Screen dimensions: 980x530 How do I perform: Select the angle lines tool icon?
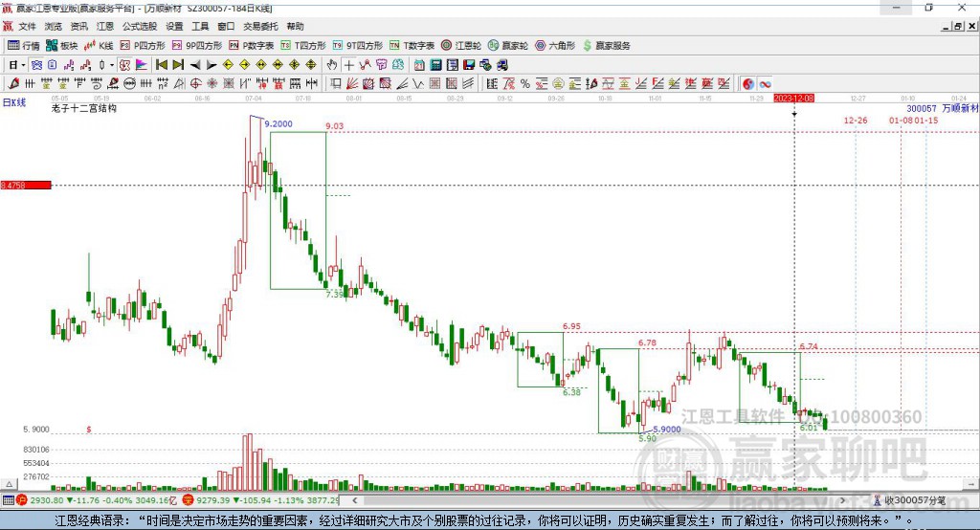pyautogui.click(x=402, y=84)
